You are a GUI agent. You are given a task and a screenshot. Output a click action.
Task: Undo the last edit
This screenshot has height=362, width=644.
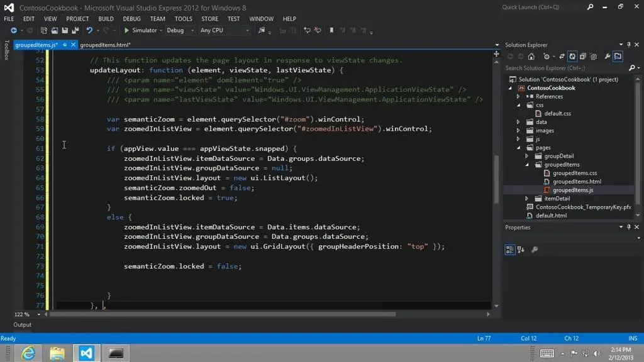coord(89,30)
